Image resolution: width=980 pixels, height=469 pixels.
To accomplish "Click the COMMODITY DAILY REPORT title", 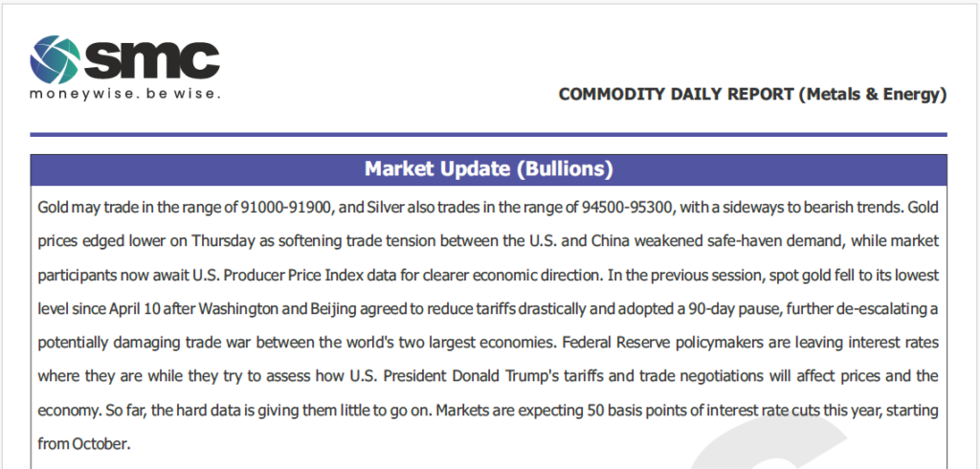I will 677,95.
